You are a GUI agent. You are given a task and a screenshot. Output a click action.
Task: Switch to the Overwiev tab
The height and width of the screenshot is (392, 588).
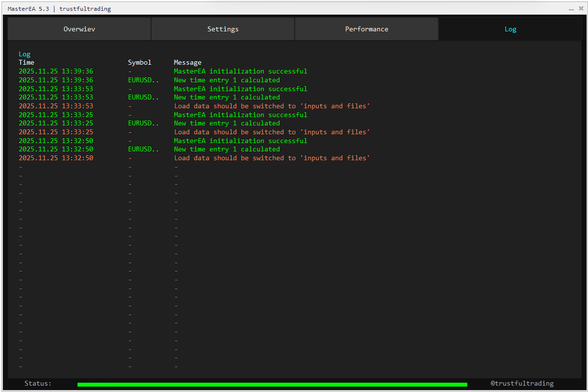79,29
